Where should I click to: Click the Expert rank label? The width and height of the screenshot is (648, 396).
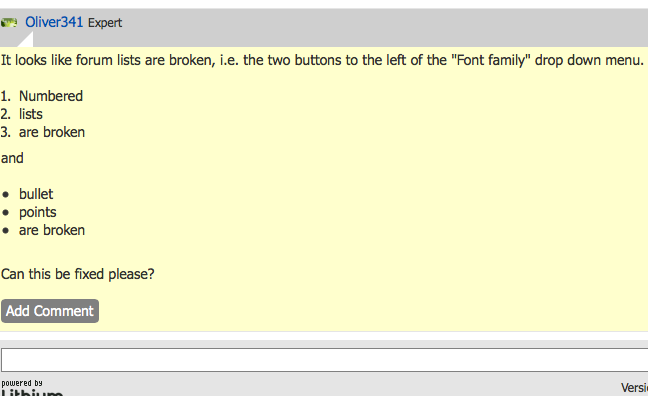pos(105,23)
